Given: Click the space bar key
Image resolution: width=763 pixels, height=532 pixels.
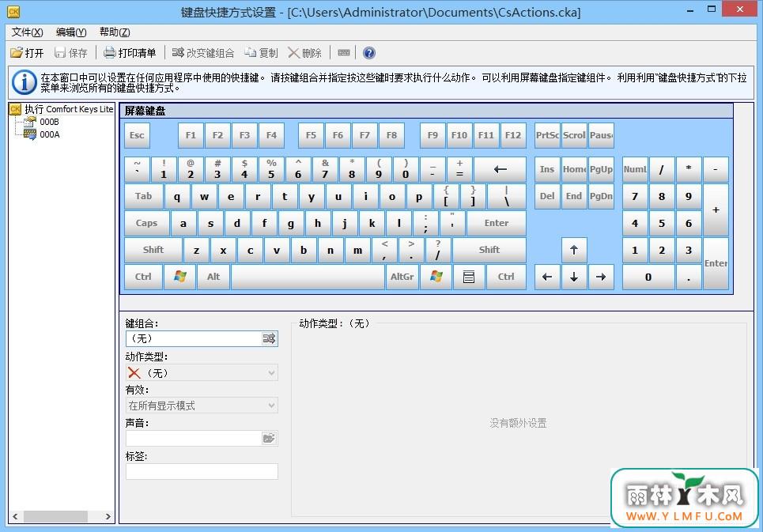Looking at the screenshot, I should pos(308,277).
